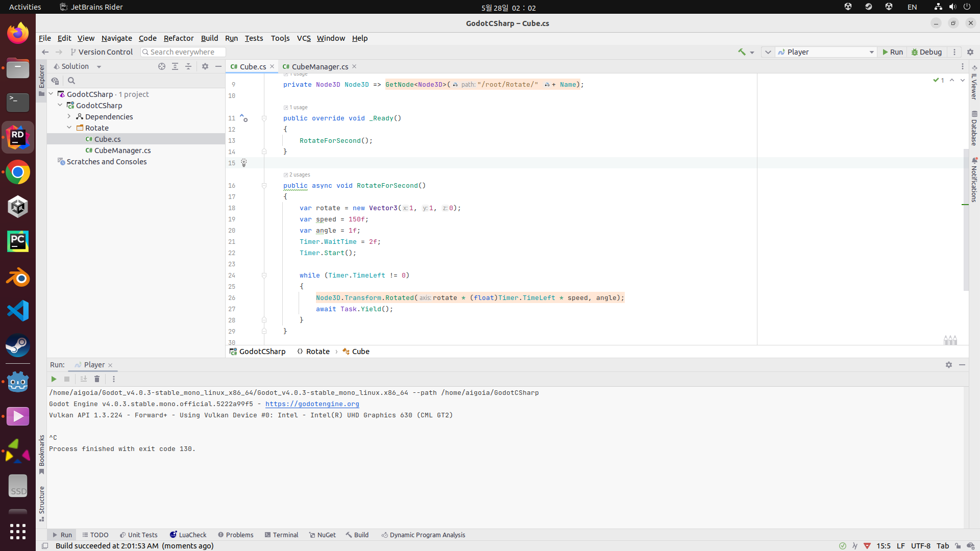Switch to CubeManager.cs editor tab
Image resolution: width=980 pixels, height=551 pixels.
[320, 67]
